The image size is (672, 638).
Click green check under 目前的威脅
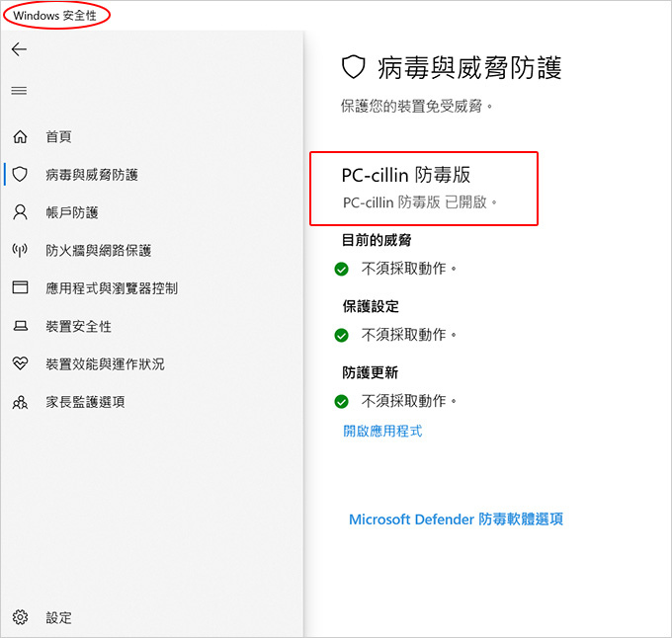point(342,270)
